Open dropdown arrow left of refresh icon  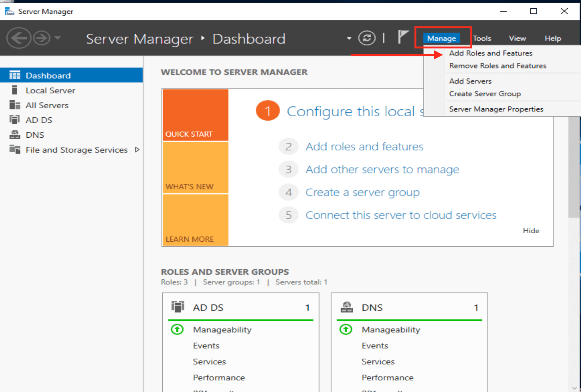pos(349,38)
